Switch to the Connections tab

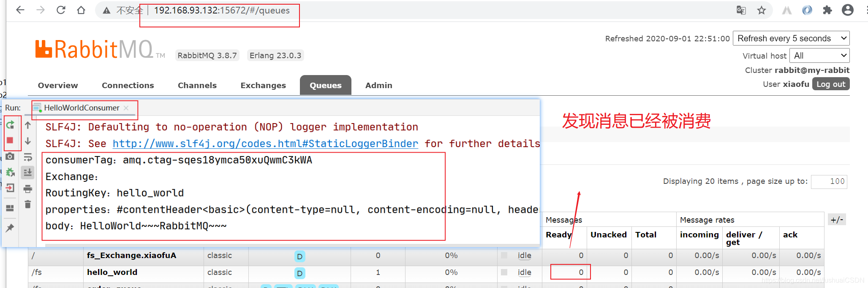point(128,85)
